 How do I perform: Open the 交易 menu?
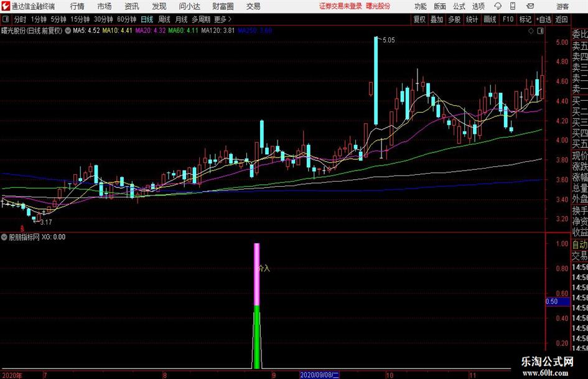253,6
